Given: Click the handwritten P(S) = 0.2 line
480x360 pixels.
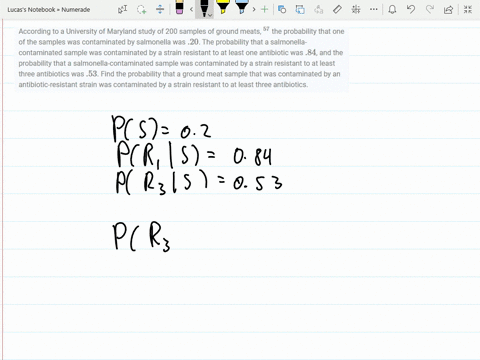Looking at the screenshot, I should (161, 128).
